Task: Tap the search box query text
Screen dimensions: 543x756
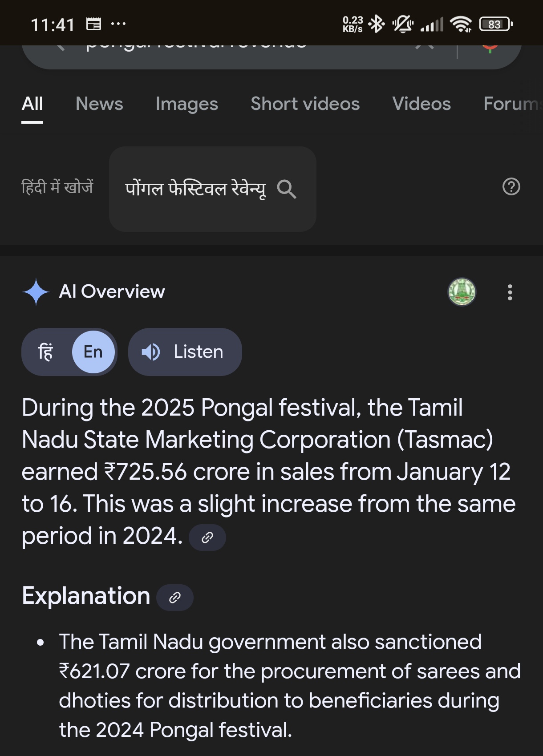Action: (x=196, y=47)
